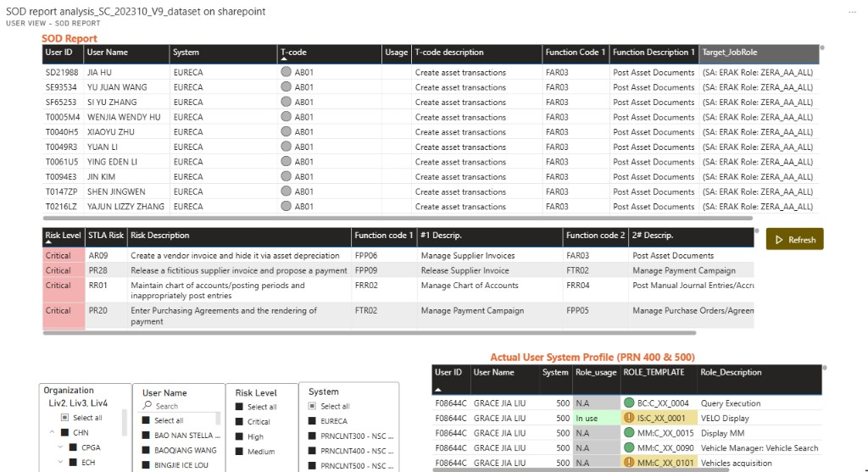The height and width of the screenshot is (472, 868).
Task: Click grey usage circle for JIN KIM
Action: [x=286, y=176]
